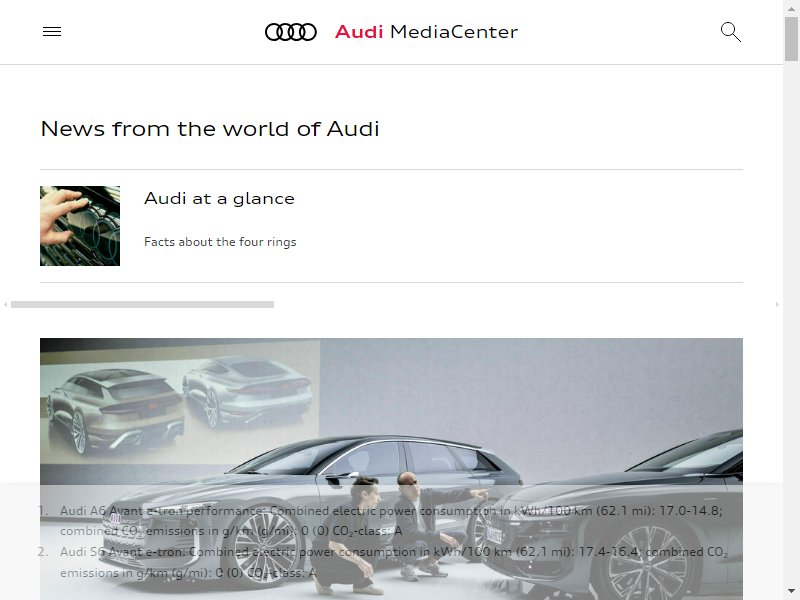Click the Audi A6 Avant e-tron performance footnote
This screenshot has height=600, width=800.
391,520
